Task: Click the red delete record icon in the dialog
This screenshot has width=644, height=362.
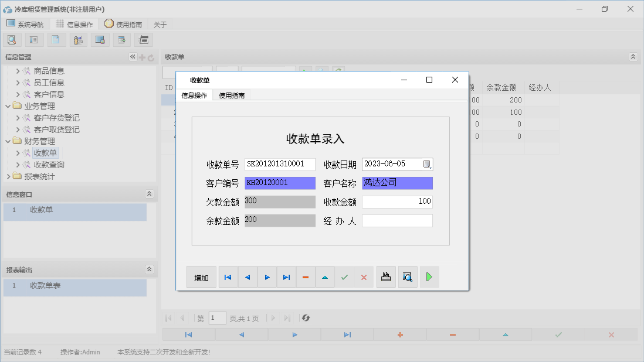Action: pyautogui.click(x=306, y=276)
